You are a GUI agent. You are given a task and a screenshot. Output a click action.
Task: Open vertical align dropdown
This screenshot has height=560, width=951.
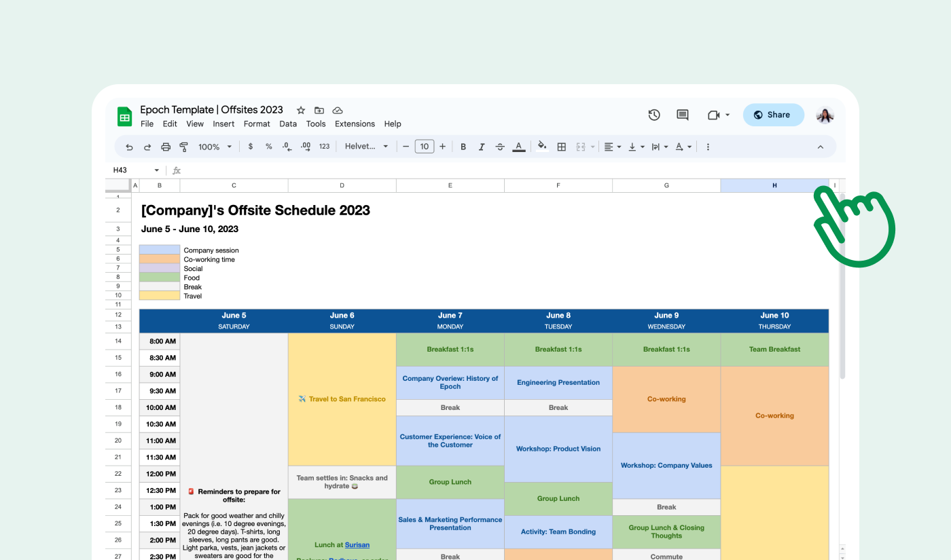click(x=636, y=147)
